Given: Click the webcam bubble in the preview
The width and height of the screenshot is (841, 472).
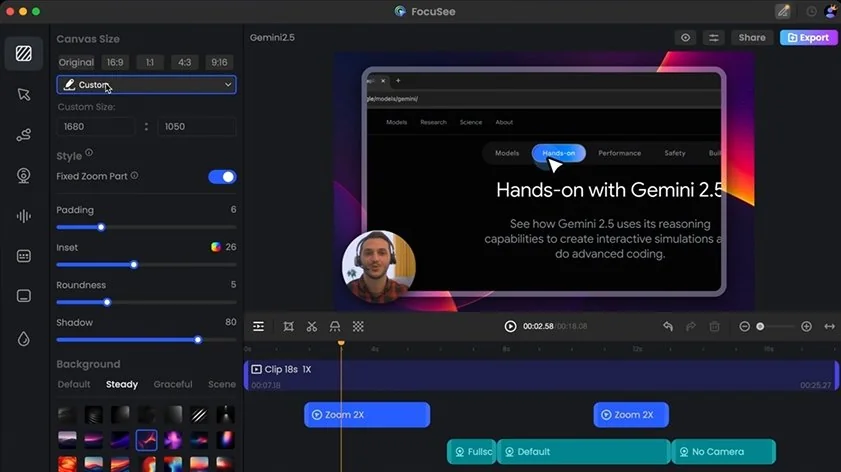Looking at the screenshot, I should [379, 267].
